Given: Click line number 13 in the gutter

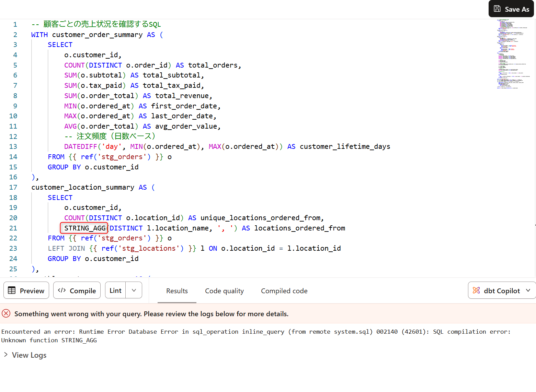Looking at the screenshot, I should click(x=13, y=146).
